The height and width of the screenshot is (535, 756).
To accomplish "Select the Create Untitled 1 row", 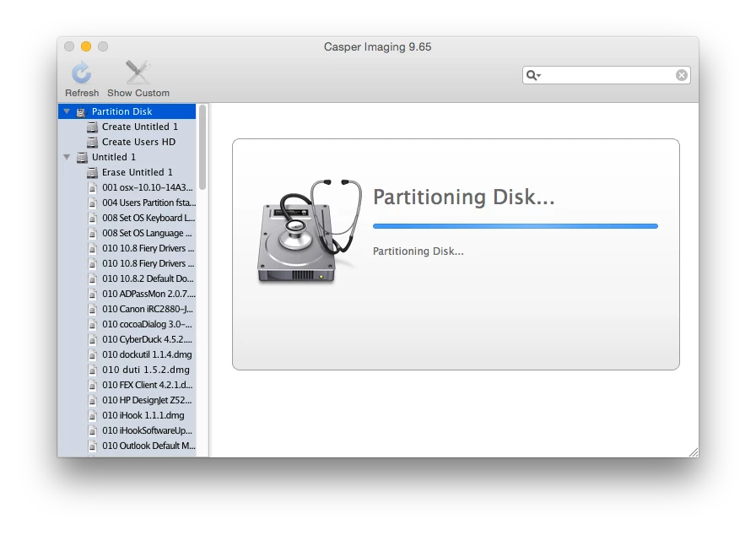I will coord(127,127).
